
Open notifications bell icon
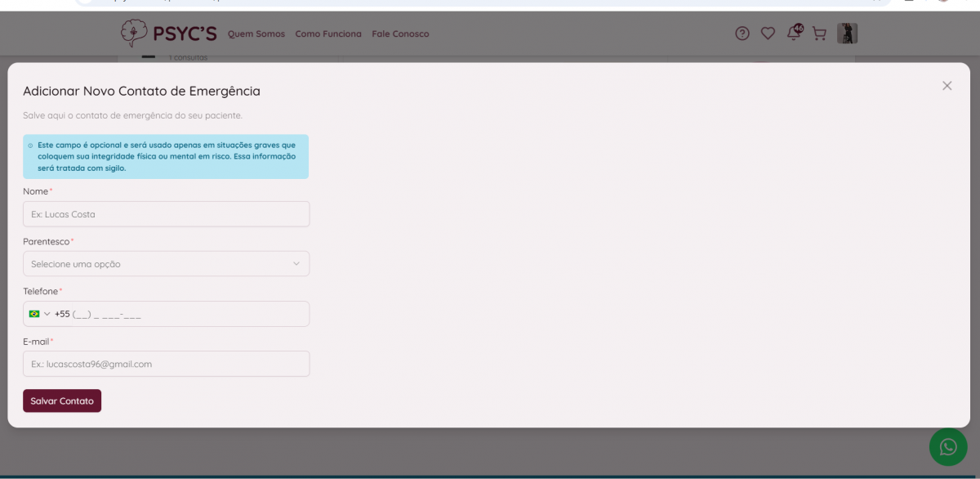[x=793, y=34]
